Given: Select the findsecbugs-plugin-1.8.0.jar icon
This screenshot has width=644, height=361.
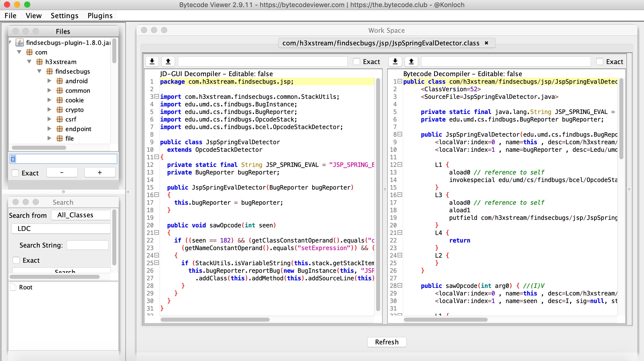Looking at the screenshot, I should point(20,42).
